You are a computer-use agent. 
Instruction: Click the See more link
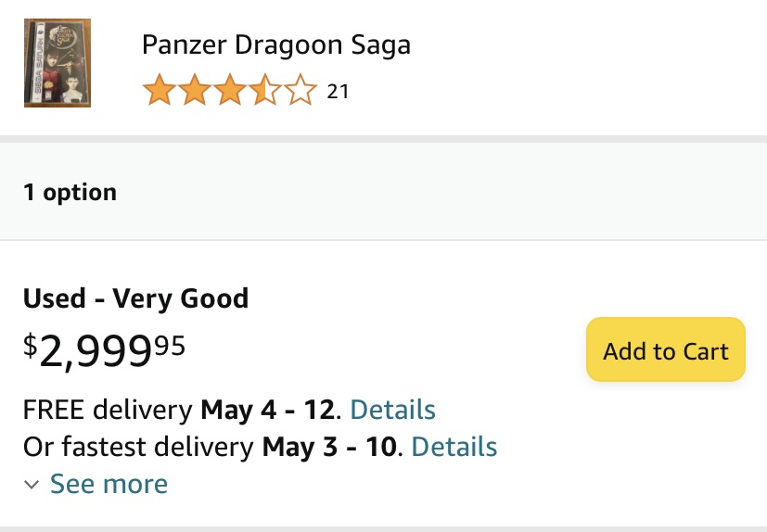point(109,484)
